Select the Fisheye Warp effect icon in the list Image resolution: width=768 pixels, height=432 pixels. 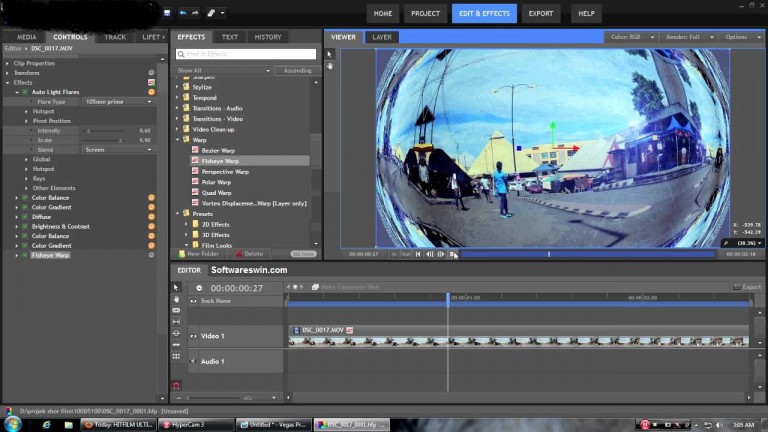193,161
